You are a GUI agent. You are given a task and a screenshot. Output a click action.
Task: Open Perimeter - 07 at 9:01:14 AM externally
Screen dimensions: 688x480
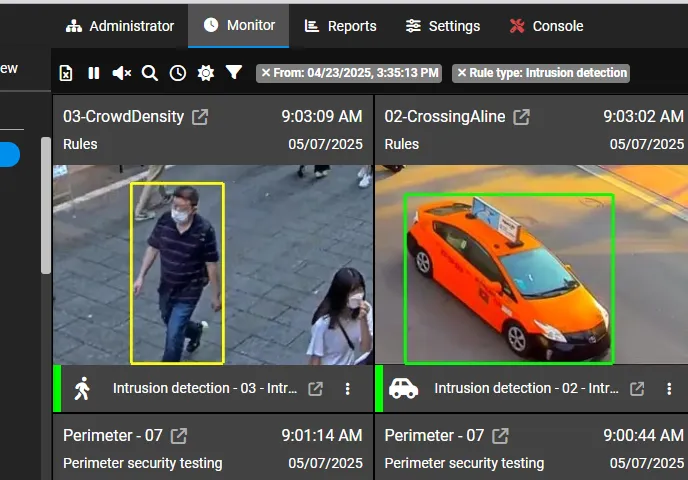(179, 436)
